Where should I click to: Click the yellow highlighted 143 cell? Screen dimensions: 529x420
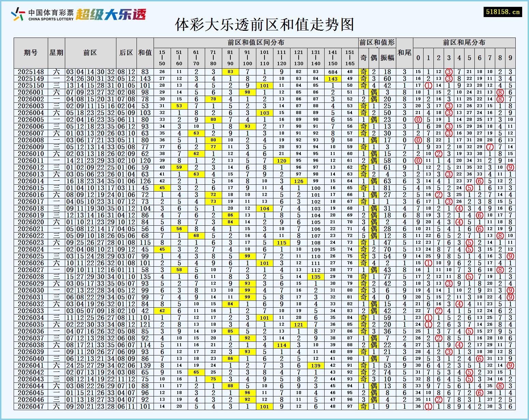coord(333,79)
